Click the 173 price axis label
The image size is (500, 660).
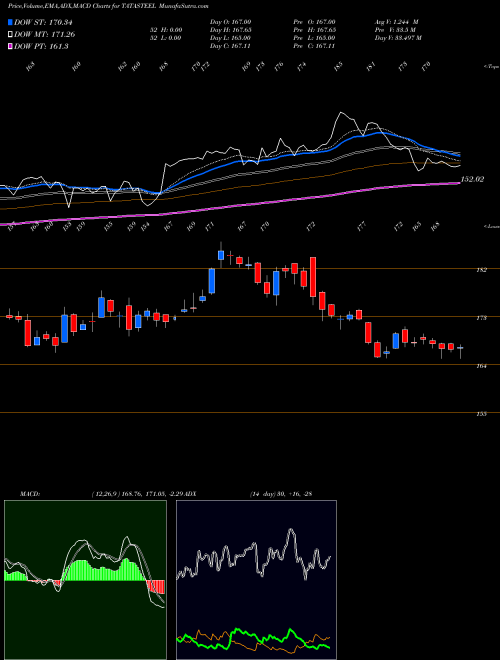481,318
